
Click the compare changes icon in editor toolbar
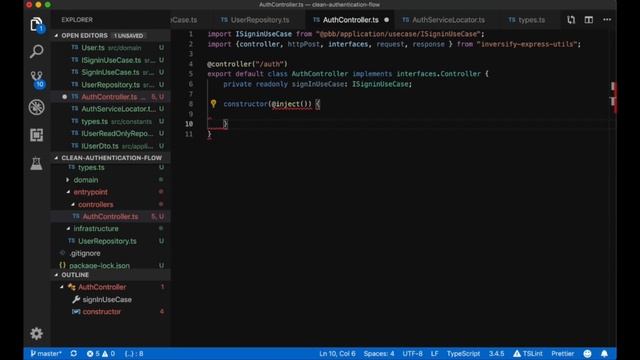tap(571, 20)
